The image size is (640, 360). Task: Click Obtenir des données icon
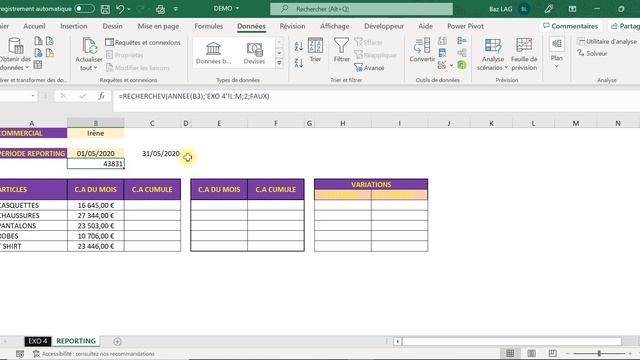(x=16, y=46)
